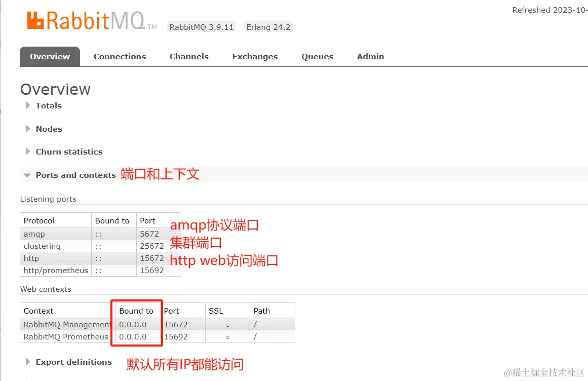This screenshot has height=381, width=588.
Task: Click the RabbitMQ Prometheus context cell
Action: point(67,337)
